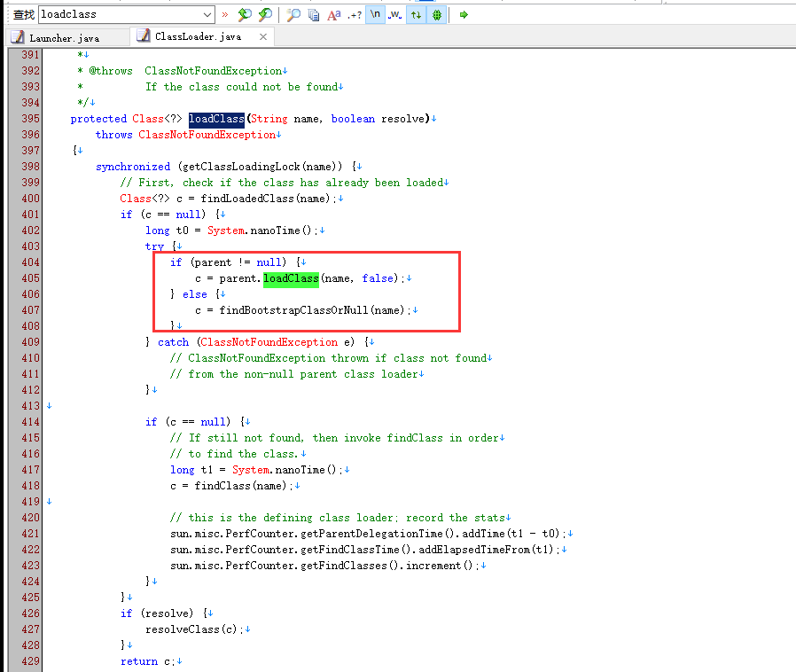Expand the toolbar overflow chevron

[226, 13]
